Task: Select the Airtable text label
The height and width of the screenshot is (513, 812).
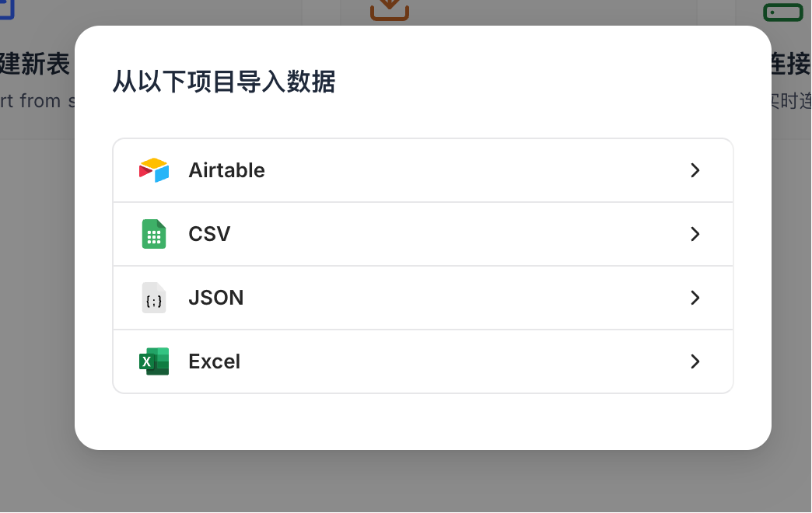Action: 227,170
